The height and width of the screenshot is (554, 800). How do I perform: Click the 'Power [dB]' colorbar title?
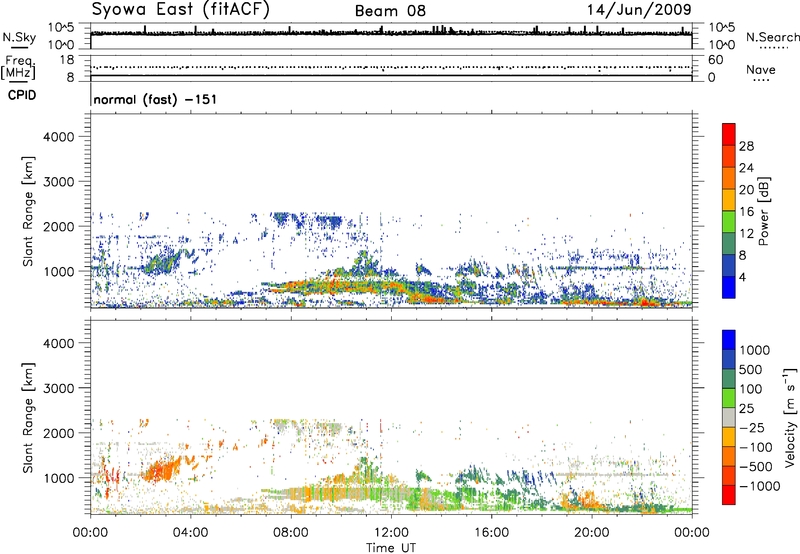pyautogui.click(x=763, y=211)
